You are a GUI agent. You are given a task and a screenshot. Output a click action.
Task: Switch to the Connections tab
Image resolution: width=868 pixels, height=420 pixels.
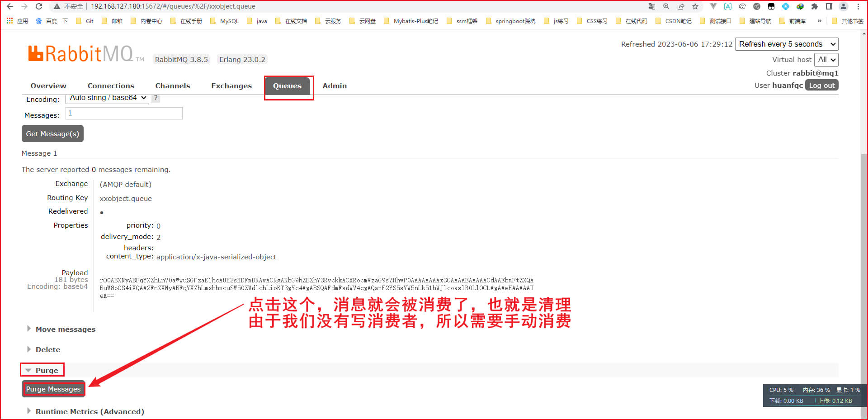pyautogui.click(x=111, y=86)
